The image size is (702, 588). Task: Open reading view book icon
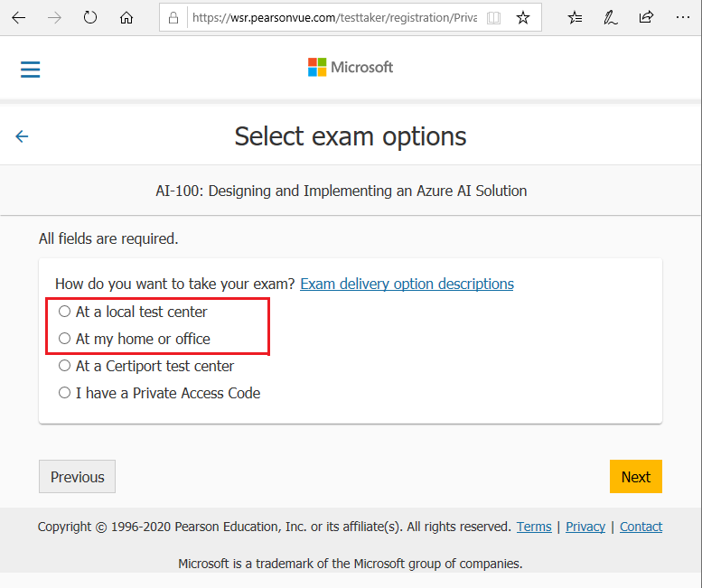[x=493, y=18]
